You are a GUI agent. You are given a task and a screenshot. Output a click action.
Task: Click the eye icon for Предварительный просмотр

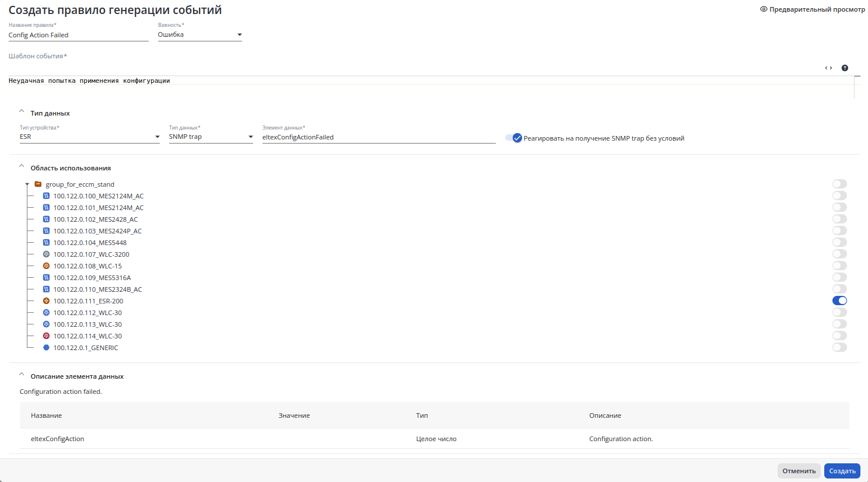click(764, 9)
